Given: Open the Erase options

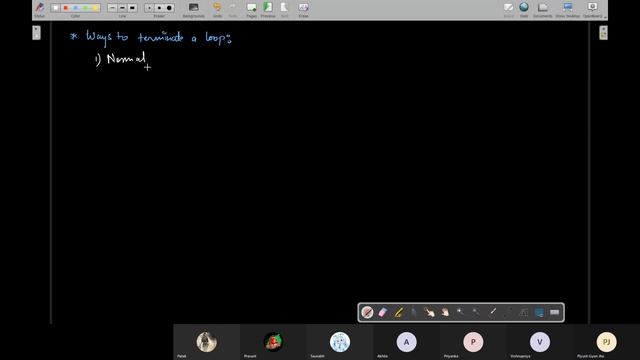Looking at the screenshot, I should (x=303, y=9).
